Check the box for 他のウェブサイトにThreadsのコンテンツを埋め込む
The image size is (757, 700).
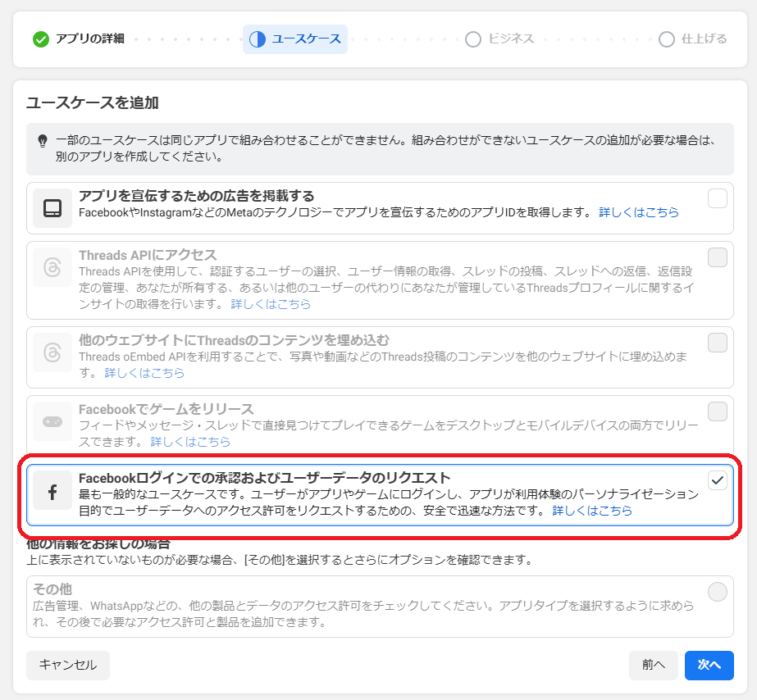point(718,343)
